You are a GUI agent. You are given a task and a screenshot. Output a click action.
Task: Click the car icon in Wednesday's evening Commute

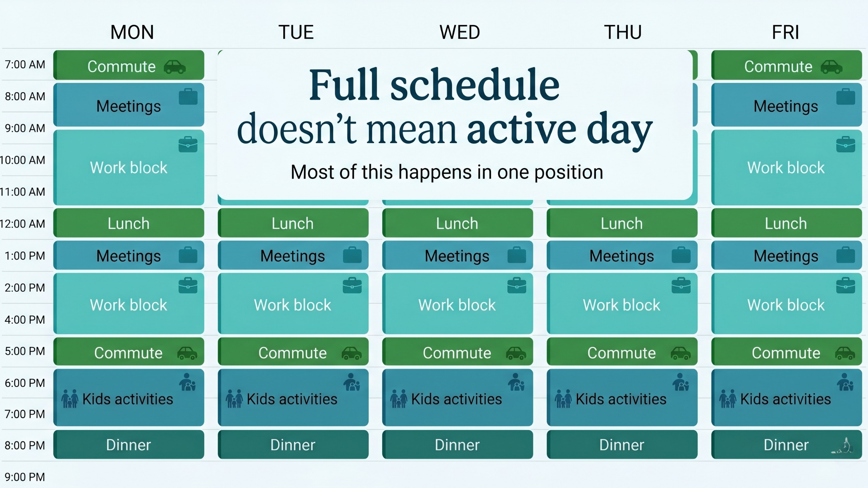click(x=516, y=353)
